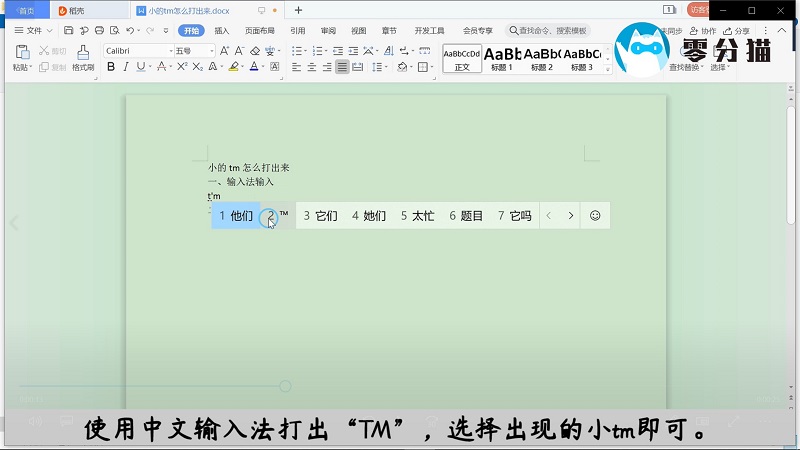
Task: Open Print Preview icon
Action: pos(115,31)
